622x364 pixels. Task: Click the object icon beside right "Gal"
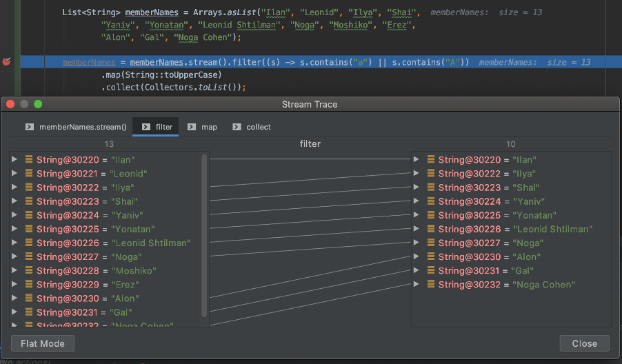tap(431, 271)
